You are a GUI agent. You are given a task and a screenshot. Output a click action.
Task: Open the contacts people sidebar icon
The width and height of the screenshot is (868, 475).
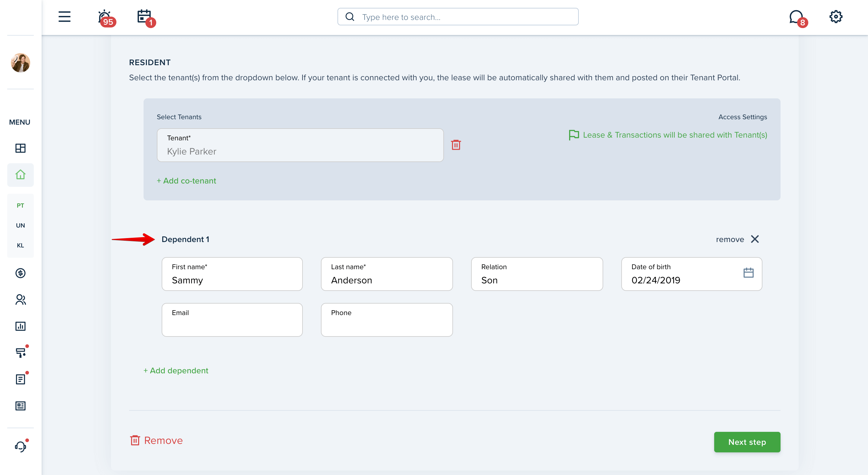[21, 299]
